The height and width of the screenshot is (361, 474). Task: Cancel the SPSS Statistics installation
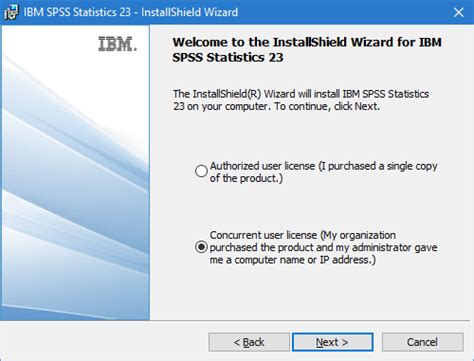pyautogui.click(x=422, y=342)
